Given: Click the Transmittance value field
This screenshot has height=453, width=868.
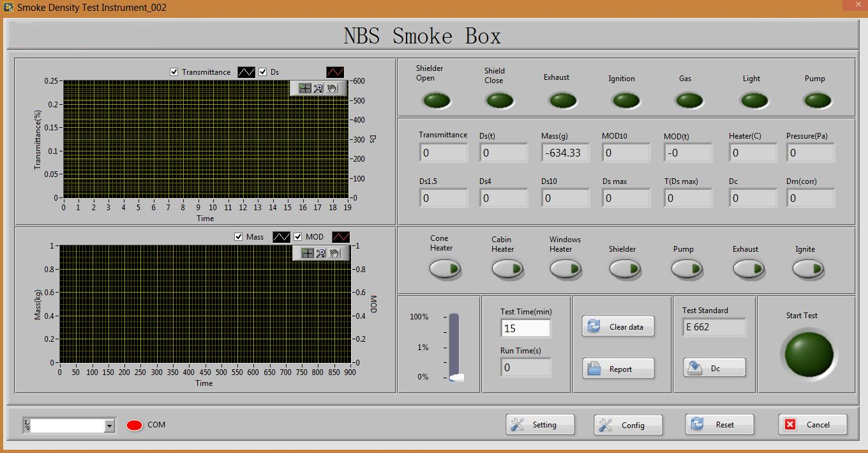Looking at the screenshot, I should [x=444, y=153].
